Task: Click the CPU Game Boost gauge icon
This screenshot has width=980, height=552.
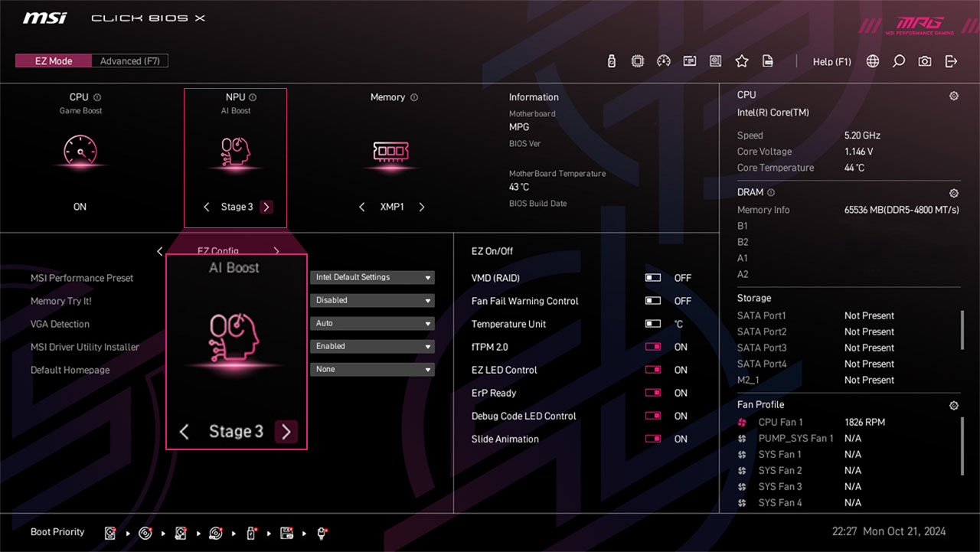Action: click(x=80, y=152)
